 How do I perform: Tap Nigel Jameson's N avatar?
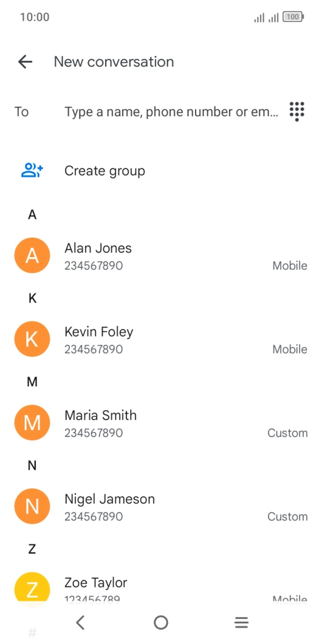coord(32,506)
